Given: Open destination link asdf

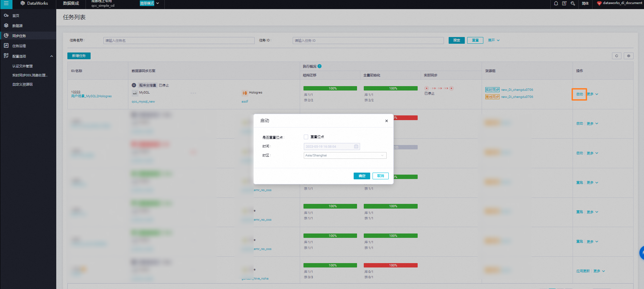Looking at the screenshot, I should (245, 102).
